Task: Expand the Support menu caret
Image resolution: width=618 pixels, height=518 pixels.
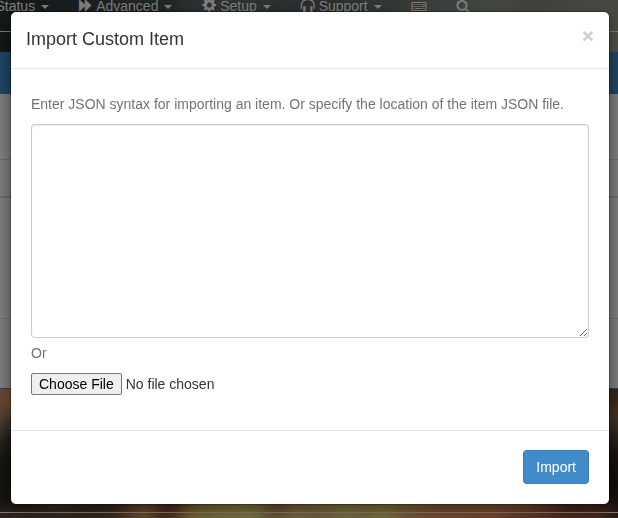Action: [x=378, y=7]
